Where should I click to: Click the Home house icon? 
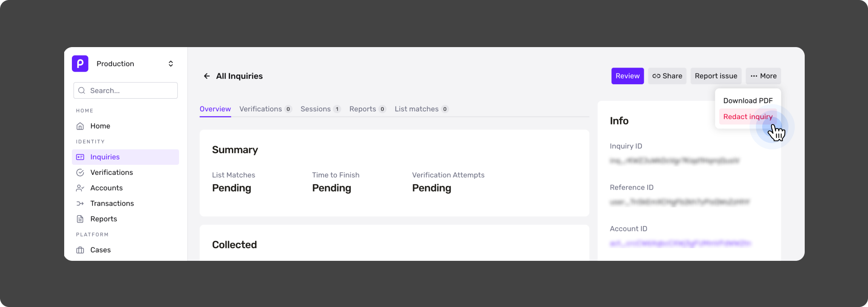click(80, 126)
